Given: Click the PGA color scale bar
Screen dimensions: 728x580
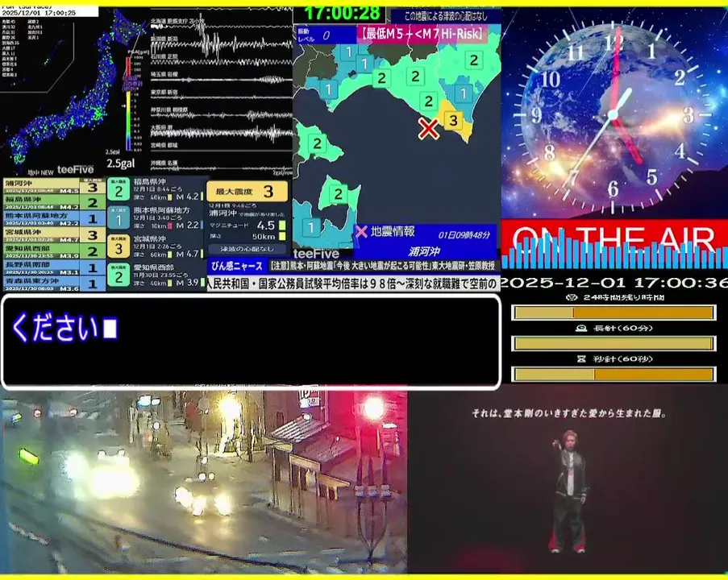Looking at the screenshot, I should [x=128, y=104].
